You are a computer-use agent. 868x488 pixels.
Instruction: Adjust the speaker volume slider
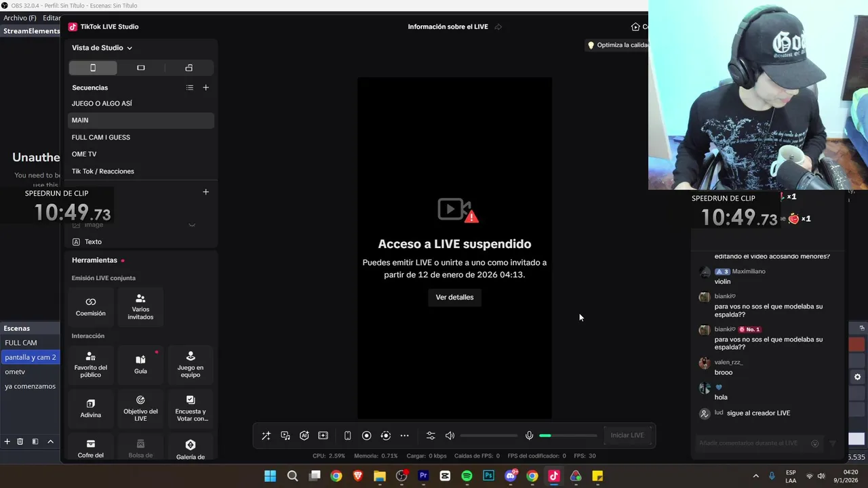pyautogui.click(x=489, y=436)
